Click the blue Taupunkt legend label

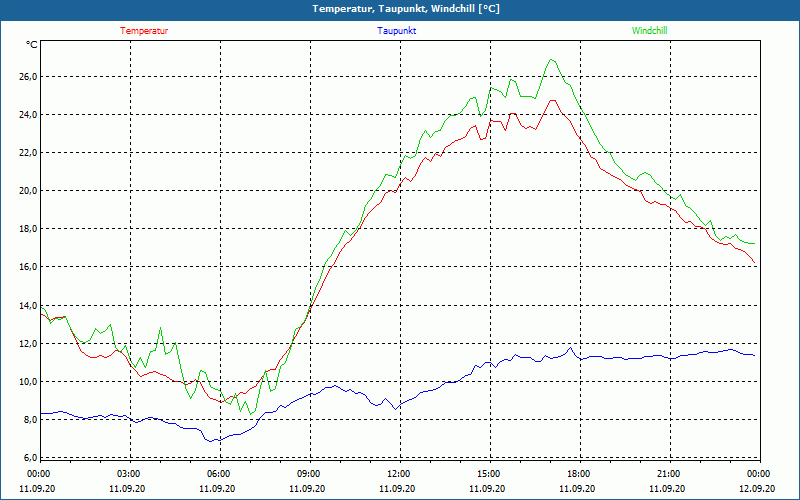coord(396,31)
